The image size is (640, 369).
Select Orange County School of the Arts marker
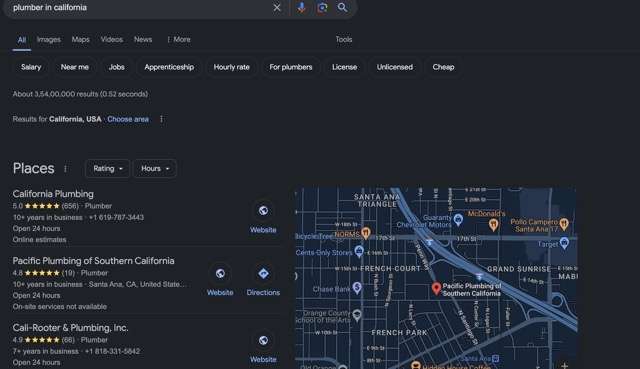tap(357, 315)
